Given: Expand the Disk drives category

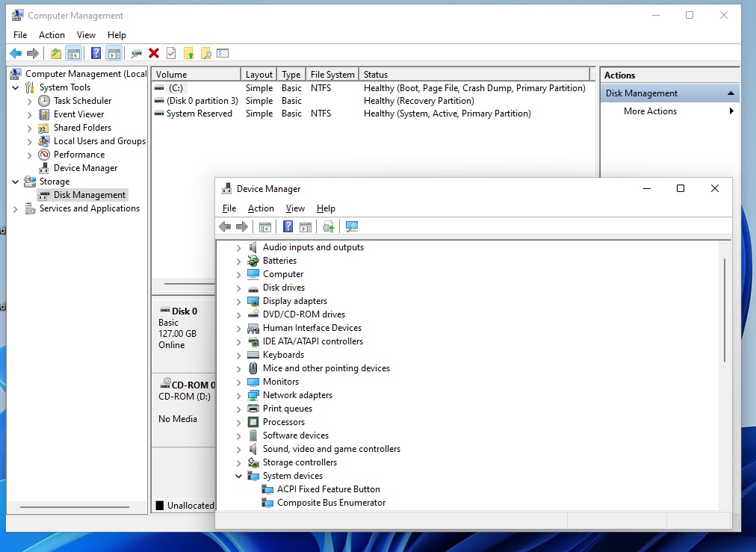Looking at the screenshot, I should click(x=238, y=288).
